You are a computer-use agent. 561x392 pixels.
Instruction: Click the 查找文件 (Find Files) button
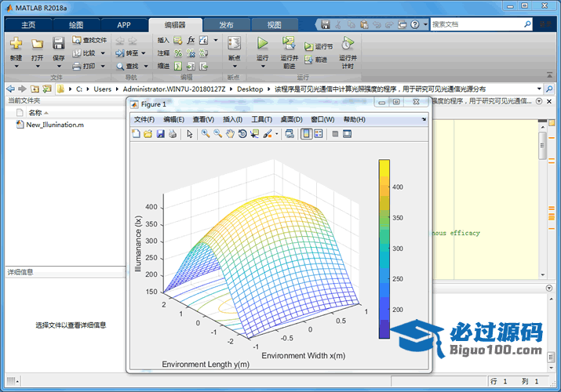coord(89,40)
